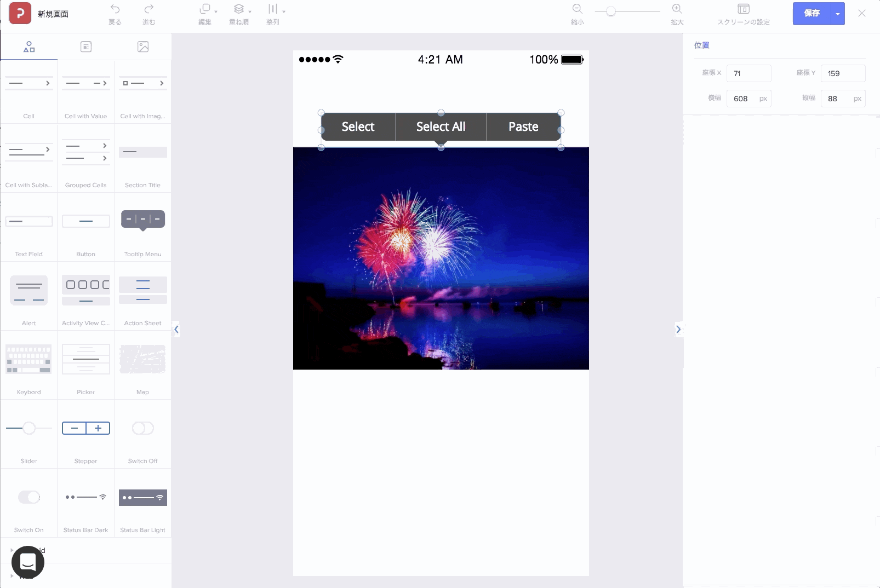The image size is (880, 588).
Task: Collapse the right panel with chevron
Action: click(x=678, y=329)
